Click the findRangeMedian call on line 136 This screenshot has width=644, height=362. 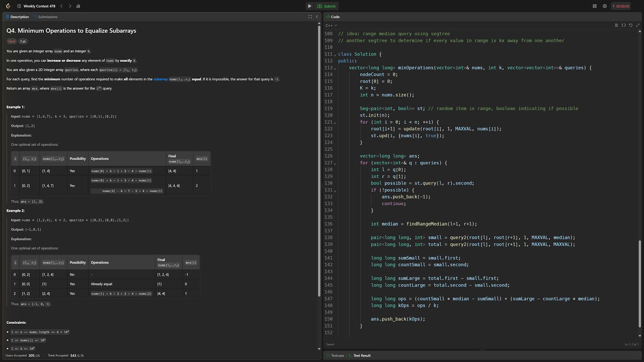pos(442,224)
